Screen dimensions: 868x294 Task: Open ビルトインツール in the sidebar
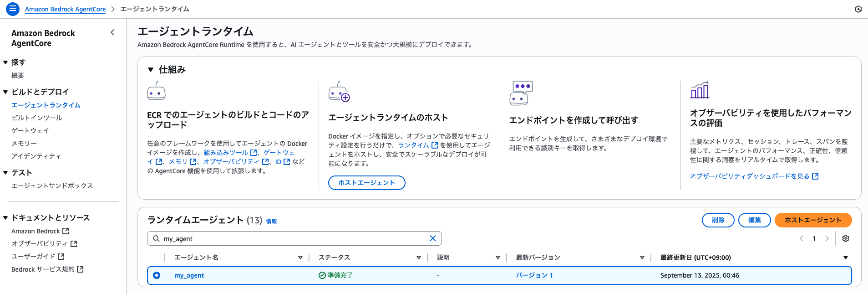pos(37,118)
